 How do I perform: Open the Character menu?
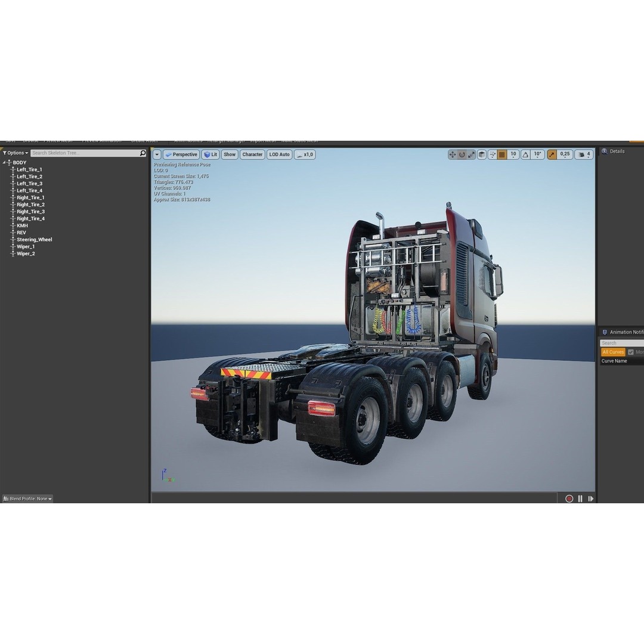click(x=252, y=154)
